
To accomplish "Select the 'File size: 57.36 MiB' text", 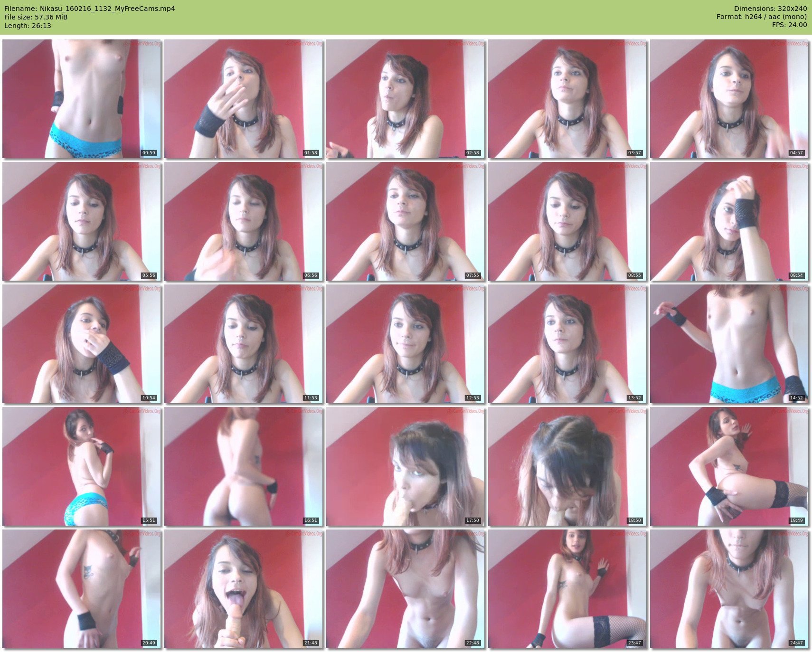I will pyautogui.click(x=36, y=17).
